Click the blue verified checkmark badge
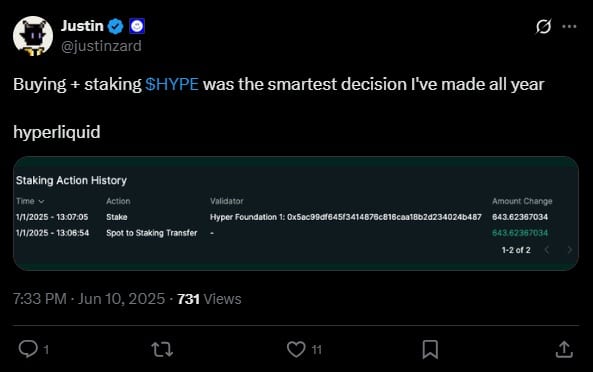593x372 pixels. tap(116, 26)
